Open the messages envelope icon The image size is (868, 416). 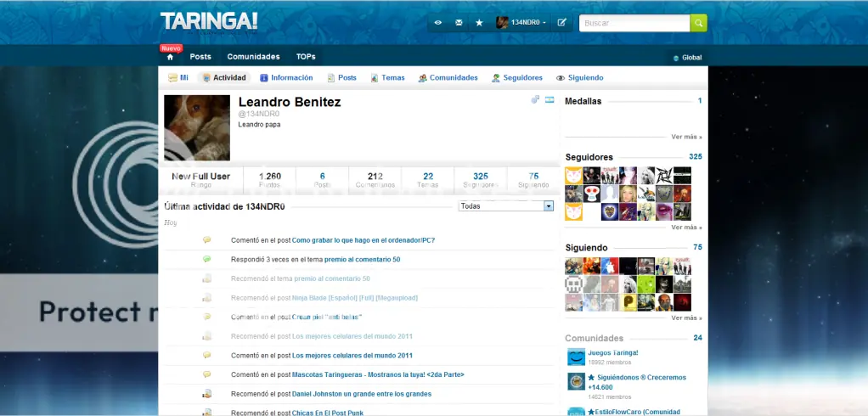(x=459, y=23)
